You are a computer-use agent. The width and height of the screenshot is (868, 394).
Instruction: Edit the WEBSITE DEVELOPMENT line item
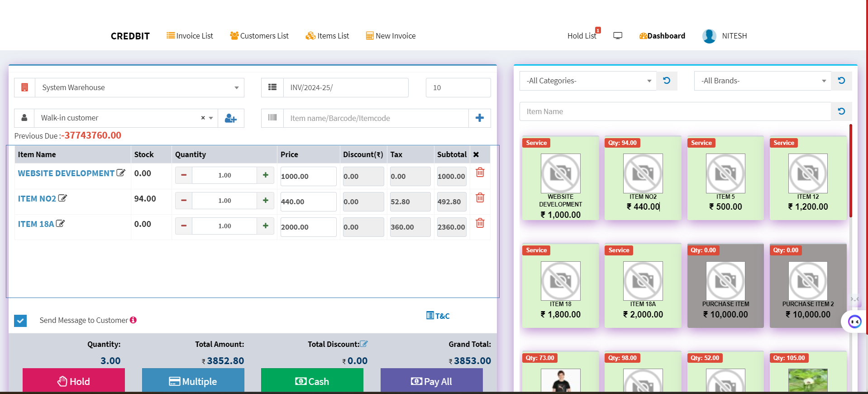pyautogui.click(x=121, y=173)
